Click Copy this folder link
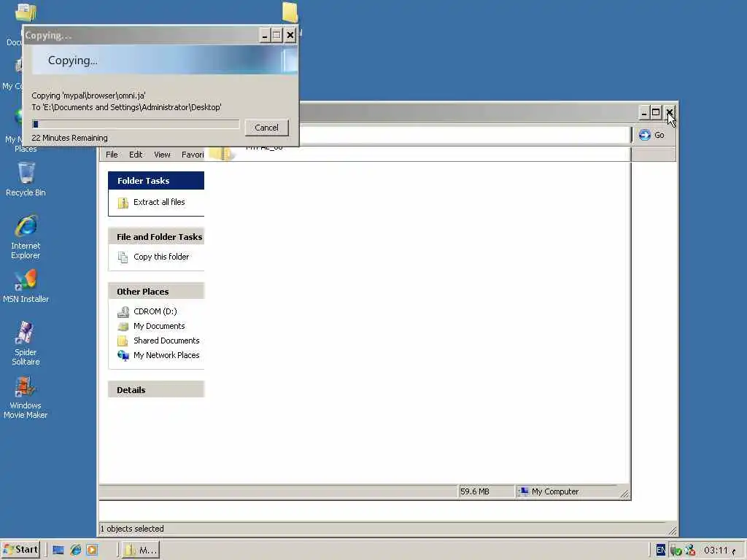This screenshot has height=560, width=747. 161,257
